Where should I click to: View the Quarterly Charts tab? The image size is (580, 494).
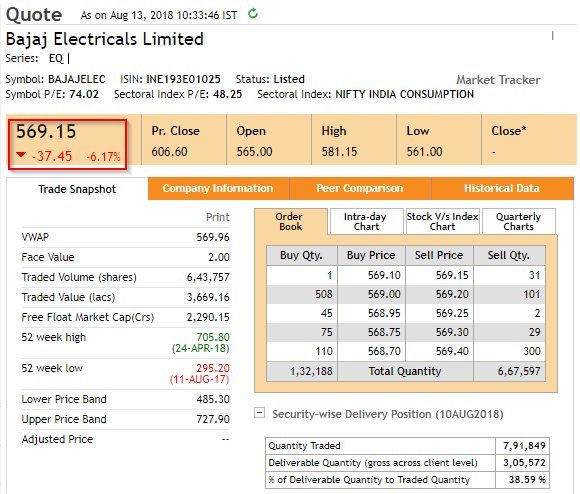[518, 221]
